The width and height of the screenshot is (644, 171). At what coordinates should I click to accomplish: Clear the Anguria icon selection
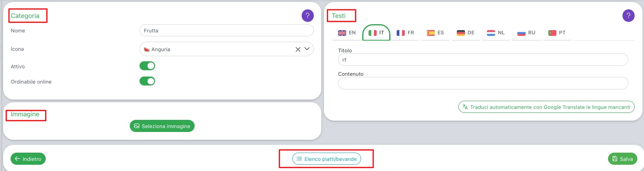click(x=298, y=49)
